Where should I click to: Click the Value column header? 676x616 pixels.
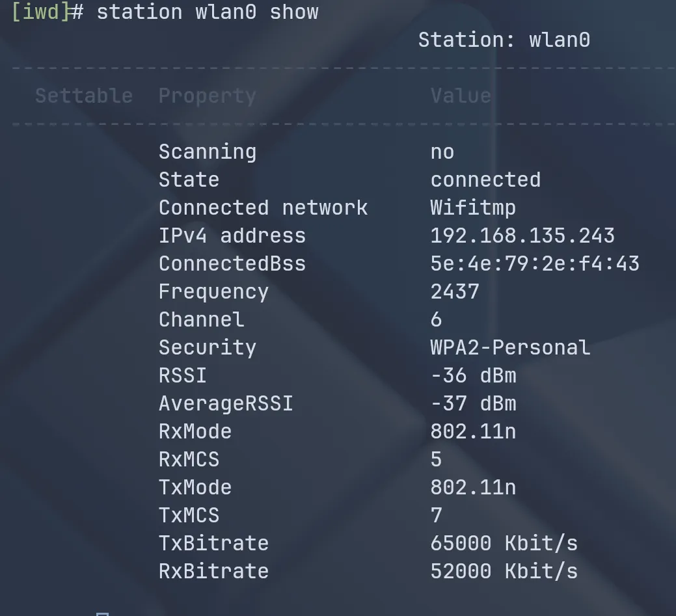(461, 96)
